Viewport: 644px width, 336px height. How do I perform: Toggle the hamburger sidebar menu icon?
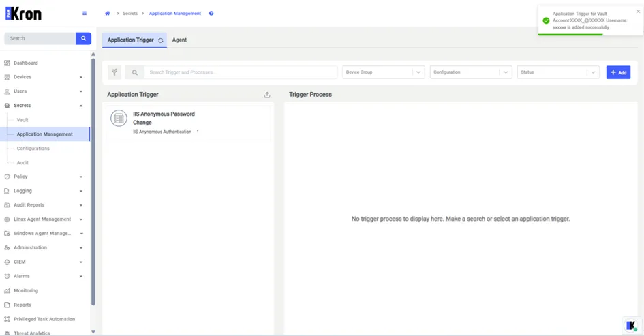coord(85,13)
